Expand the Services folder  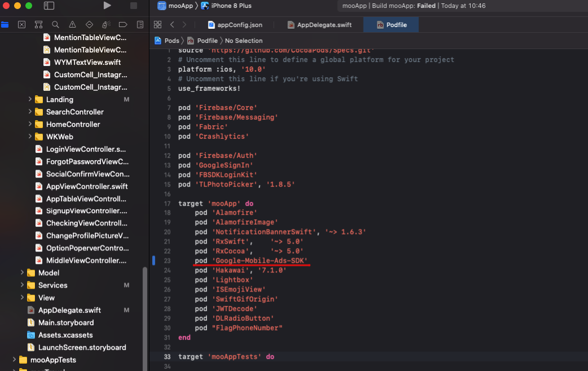coord(22,285)
